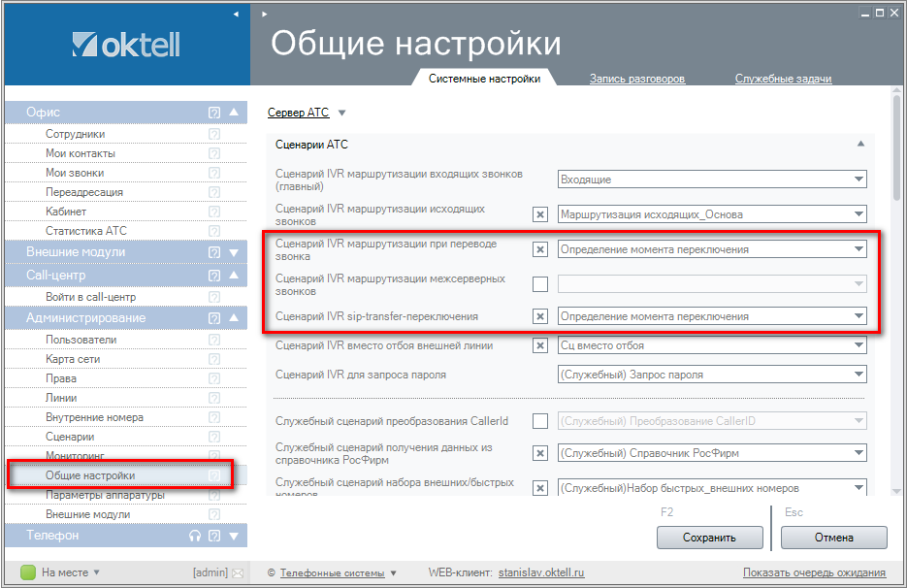Click the green status indicator icon
This screenshot has width=907, height=588.
[x=28, y=572]
